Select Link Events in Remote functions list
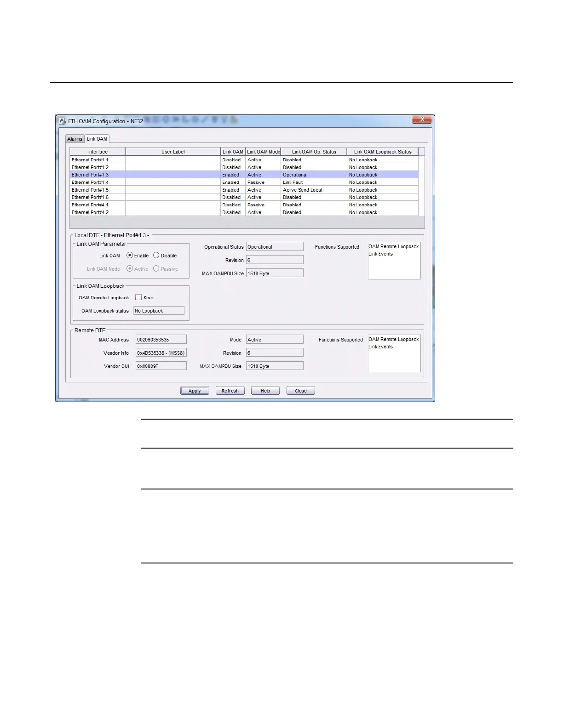Viewport: 563px width, 728px height. [381, 347]
